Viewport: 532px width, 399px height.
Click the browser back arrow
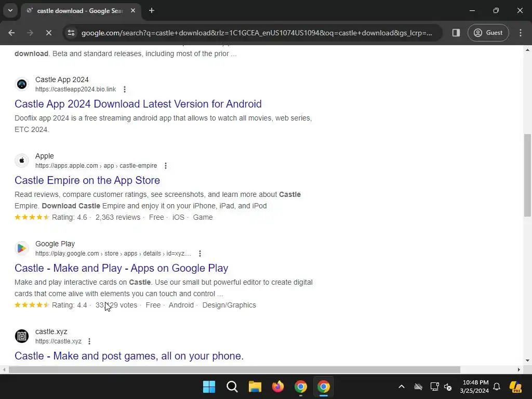tap(11, 33)
